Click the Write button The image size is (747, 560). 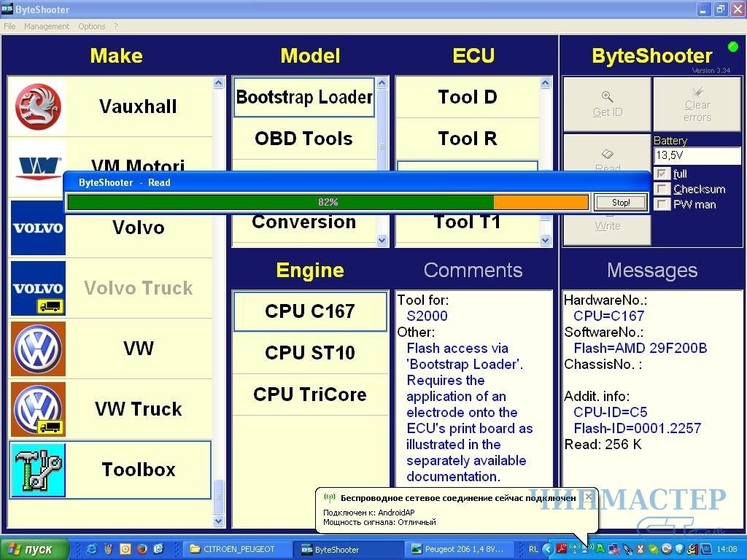[x=607, y=228]
